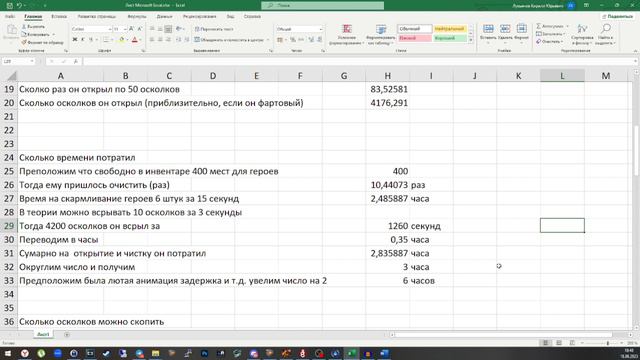Open Conditional Formatting menu

347,34
